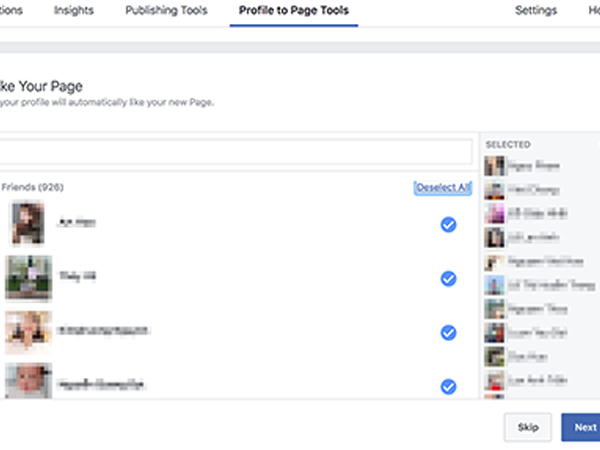600x450 pixels.
Task: Toggle the second friend's blue checkmark
Action: click(x=448, y=278)
